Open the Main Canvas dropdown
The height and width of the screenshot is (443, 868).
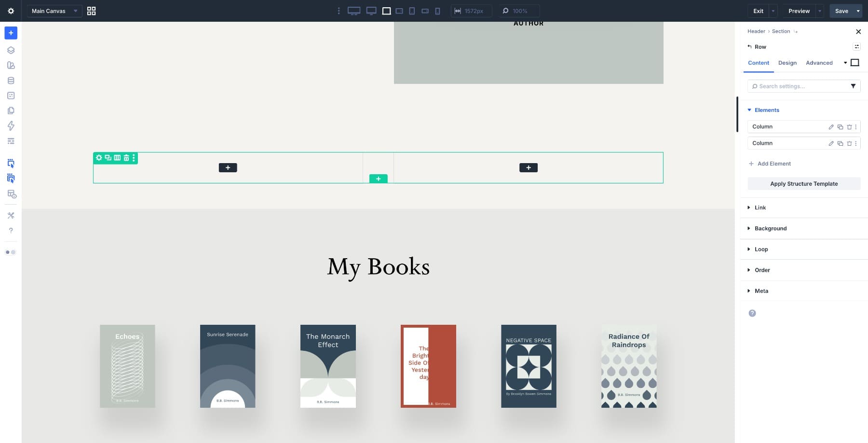pos(54,11)
